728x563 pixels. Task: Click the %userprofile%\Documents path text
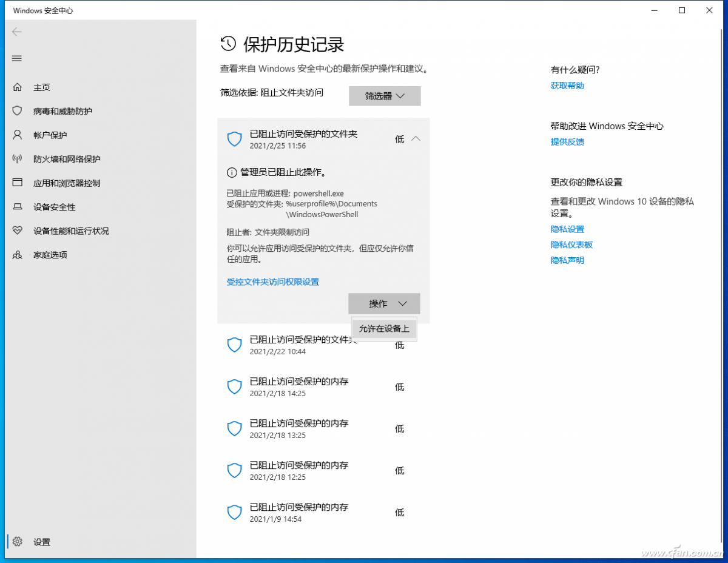pos(332,204)
